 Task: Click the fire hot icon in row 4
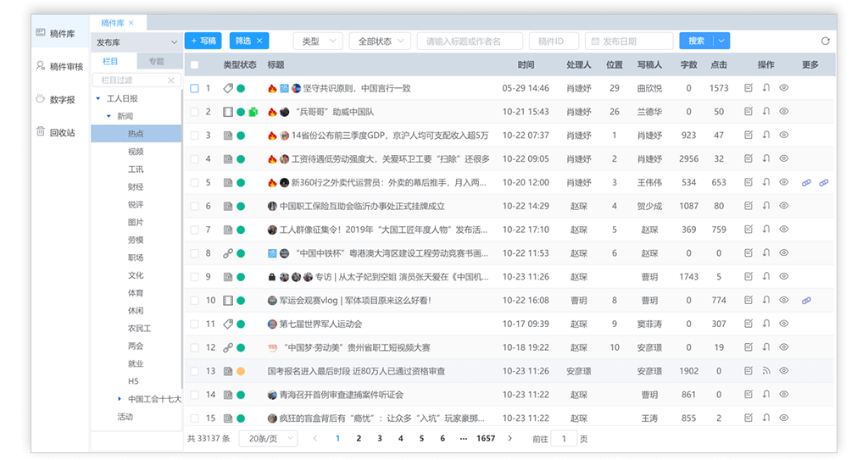[x=272, y=159]
